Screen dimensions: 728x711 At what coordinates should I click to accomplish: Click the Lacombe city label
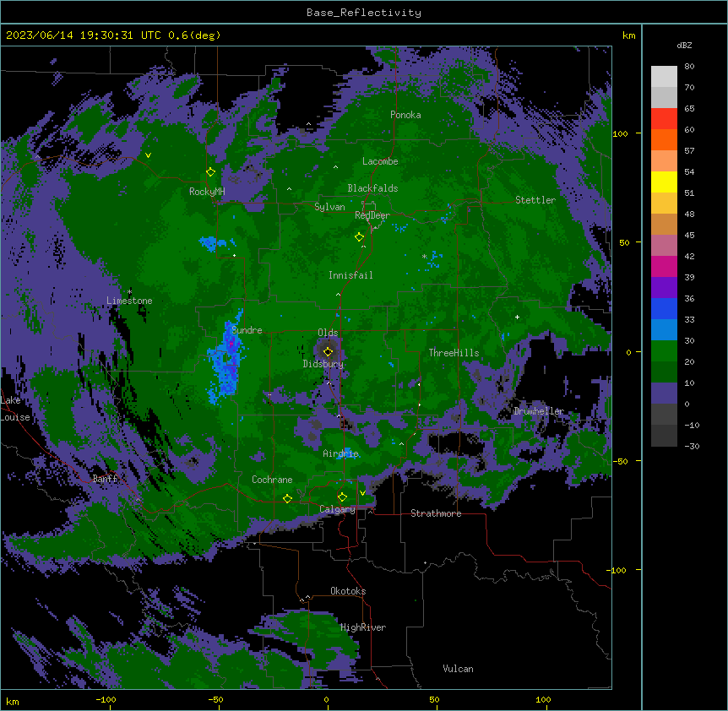[x=380, y=161]
